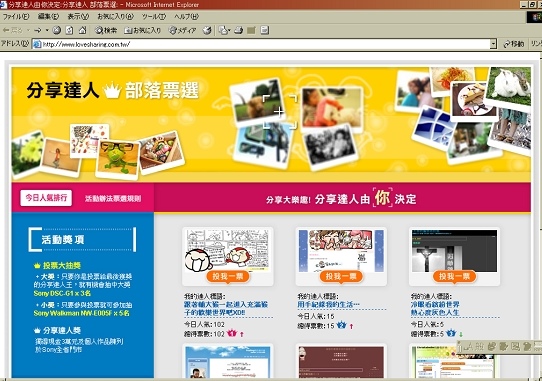Click the Forward arrow toolbar button
The height and width of the screenshot is (381, 542).
(x=38, y=30)
